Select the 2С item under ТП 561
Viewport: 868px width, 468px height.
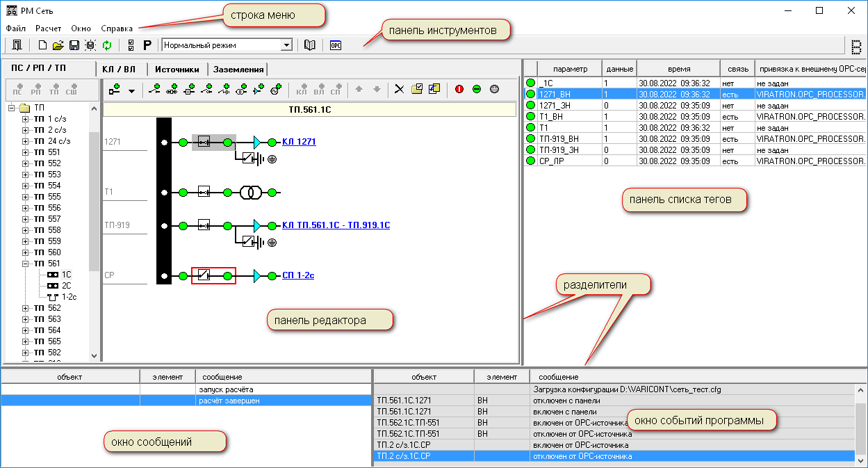point(66,286)
